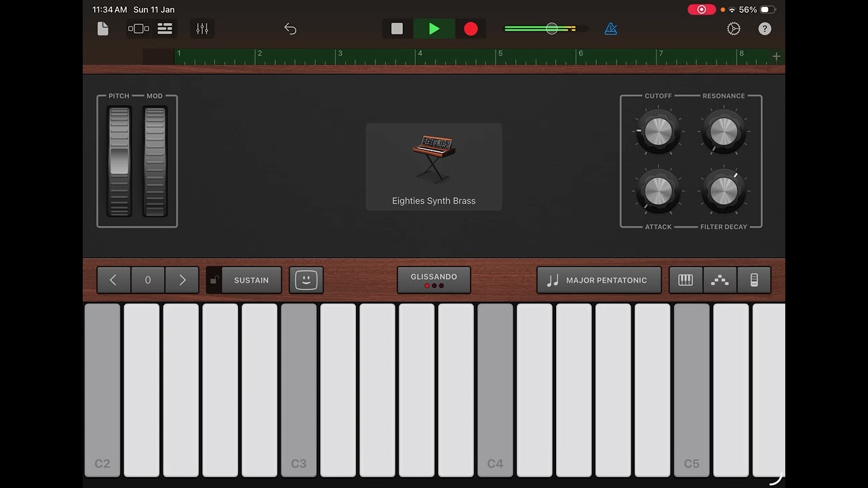Check the Wi-Fi status icon
The width and height of the screenshot is (868, 488).
732,9
